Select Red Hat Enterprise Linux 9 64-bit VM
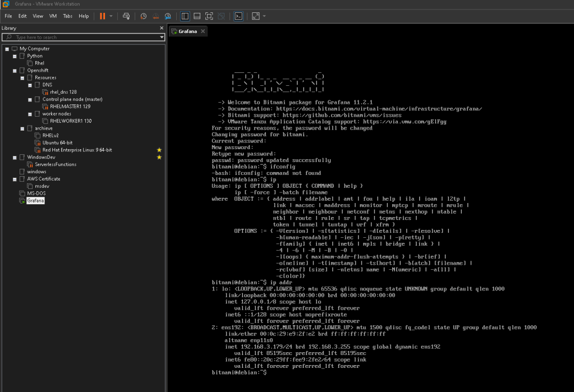This screenshot has width=574, height=392. point(77,150)
